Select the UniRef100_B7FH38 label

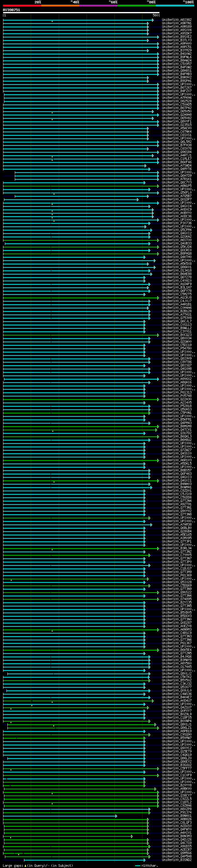click(x=177, y=145)
